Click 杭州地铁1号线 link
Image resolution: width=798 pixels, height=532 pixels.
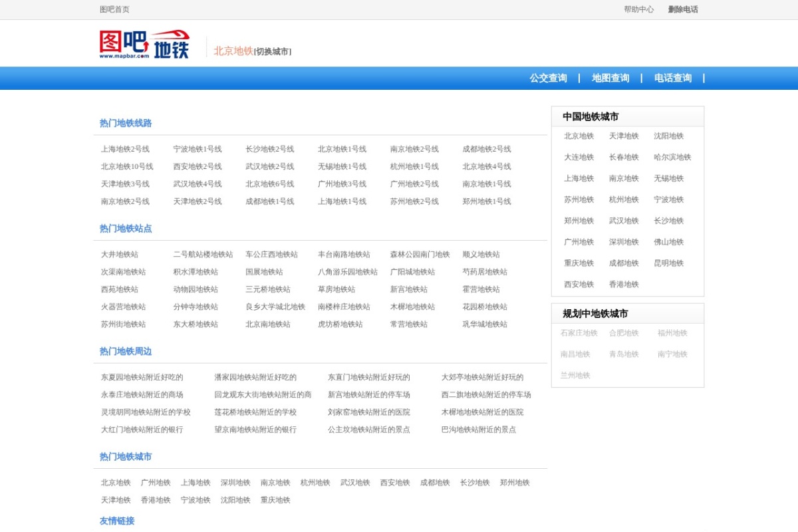click(x=414, y=166)
